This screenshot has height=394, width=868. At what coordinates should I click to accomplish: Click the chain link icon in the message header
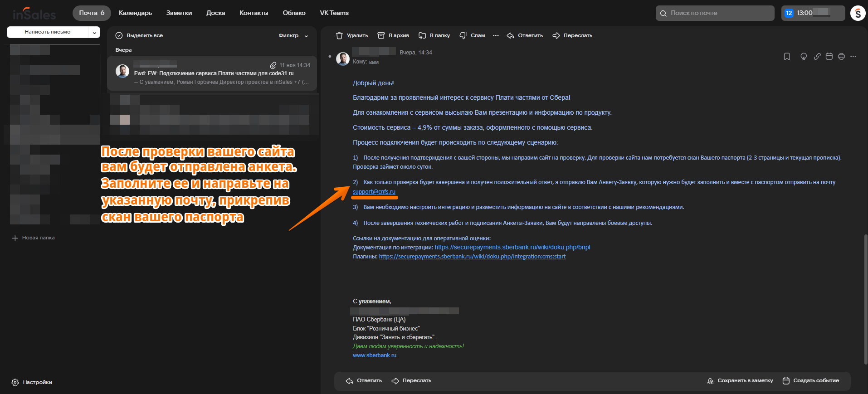click(817, 57)
